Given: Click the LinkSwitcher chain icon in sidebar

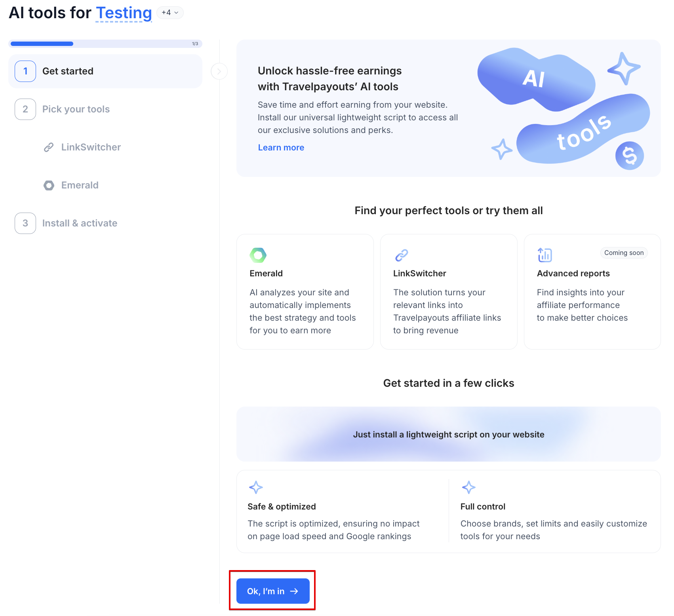Looking at the screenshot, I should click(49, 147).
